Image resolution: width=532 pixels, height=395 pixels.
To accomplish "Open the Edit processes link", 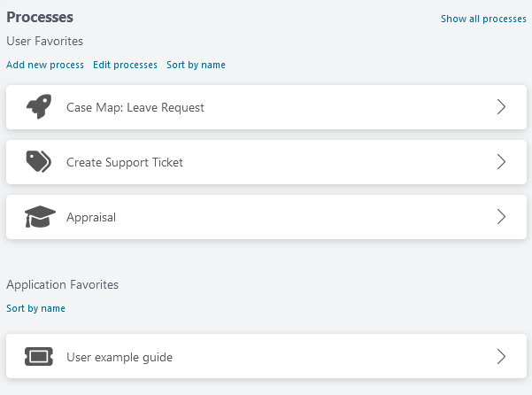I will (x=125, y=65).
